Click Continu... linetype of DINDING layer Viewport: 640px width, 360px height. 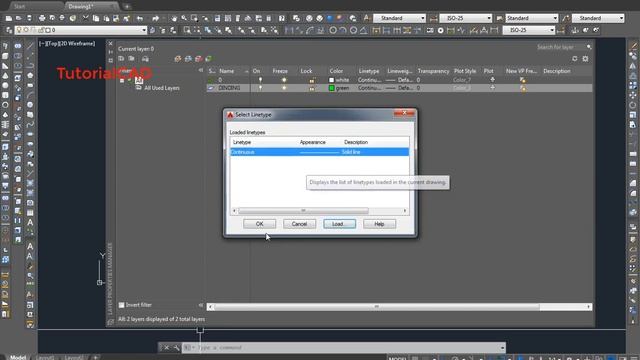[369, 88]
